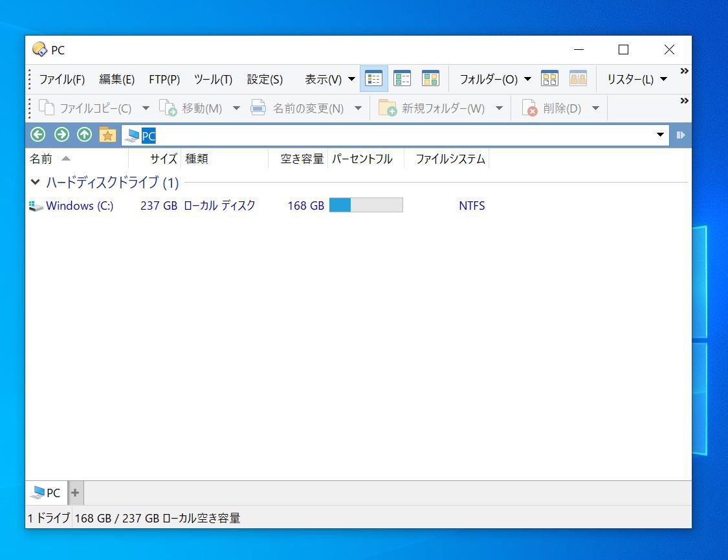Collapse the ハードディスクドライブ group

35,183
